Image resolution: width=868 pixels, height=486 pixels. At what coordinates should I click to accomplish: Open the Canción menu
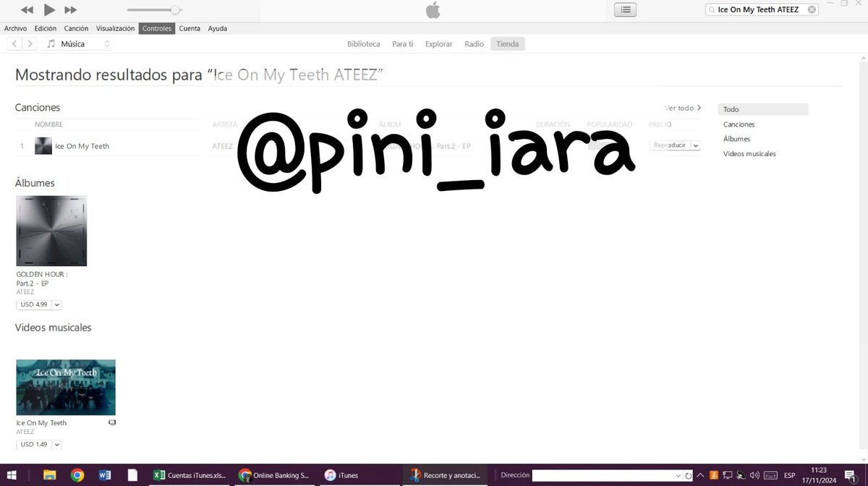point(76,29)
